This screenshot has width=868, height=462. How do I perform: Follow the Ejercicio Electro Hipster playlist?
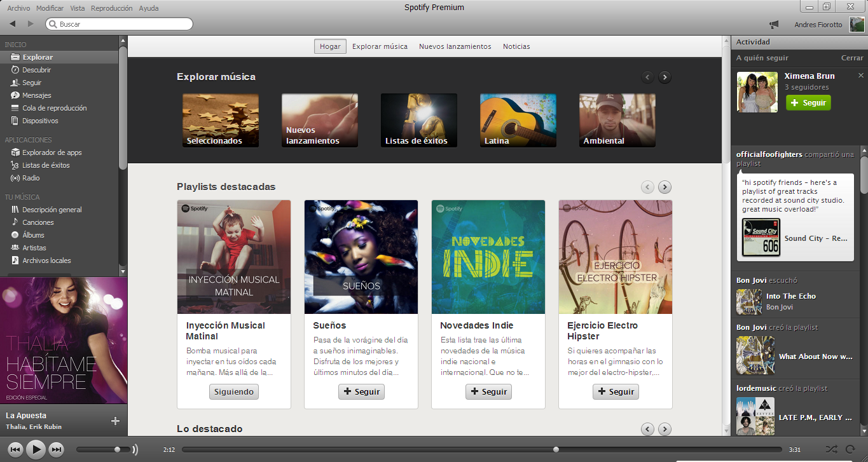(616, 392)
